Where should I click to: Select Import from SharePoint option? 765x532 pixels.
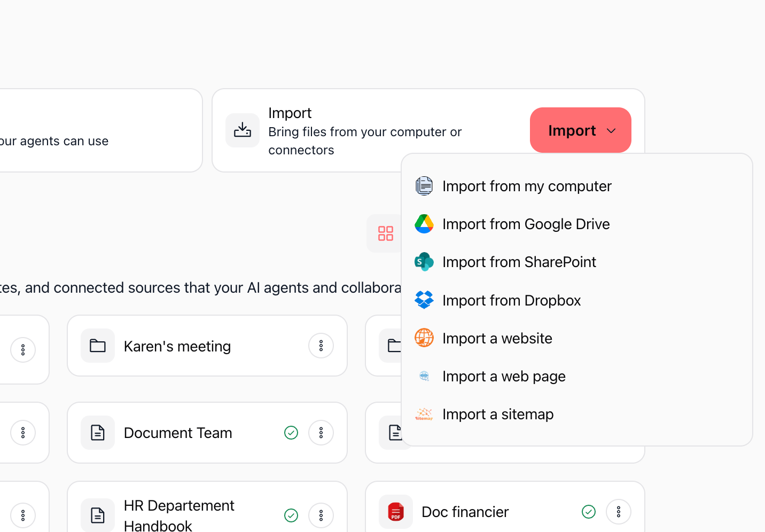pos(577,262)
